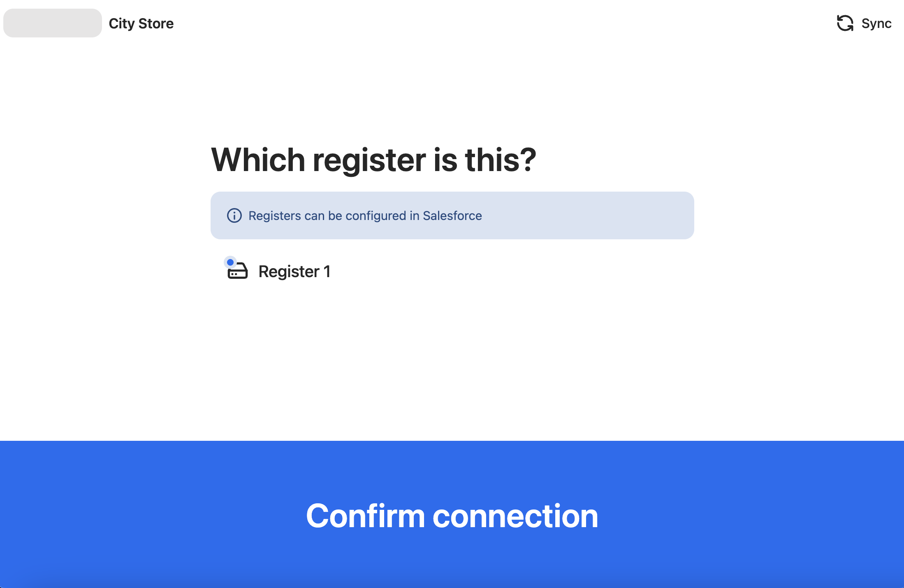Open the Register 1 entry
The height and width of the screenshot is (588, 904).
tap(294, 271)
